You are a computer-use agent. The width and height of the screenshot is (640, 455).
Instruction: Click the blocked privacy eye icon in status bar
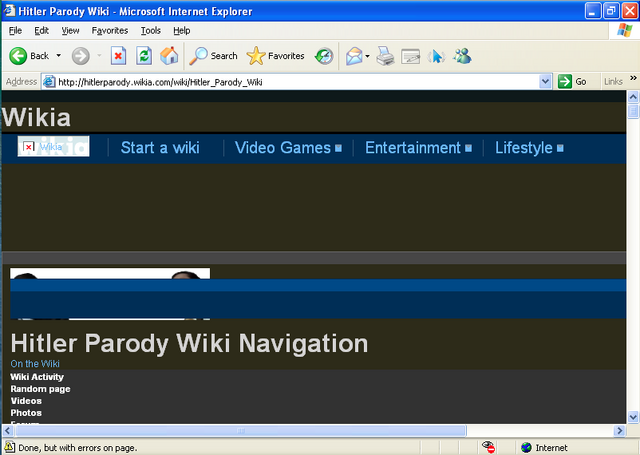pos(488,447)
